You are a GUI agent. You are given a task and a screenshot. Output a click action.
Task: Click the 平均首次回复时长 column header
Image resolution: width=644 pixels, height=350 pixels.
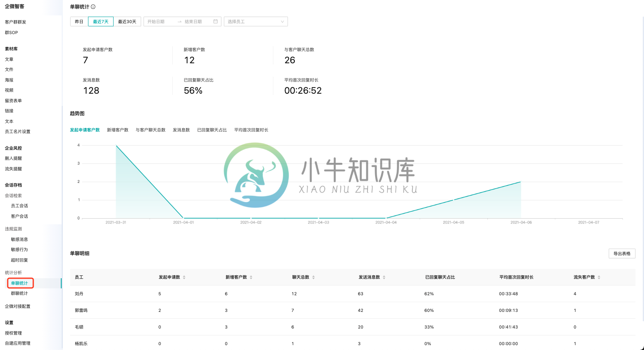pyautogui.click(x=516, y=277)
